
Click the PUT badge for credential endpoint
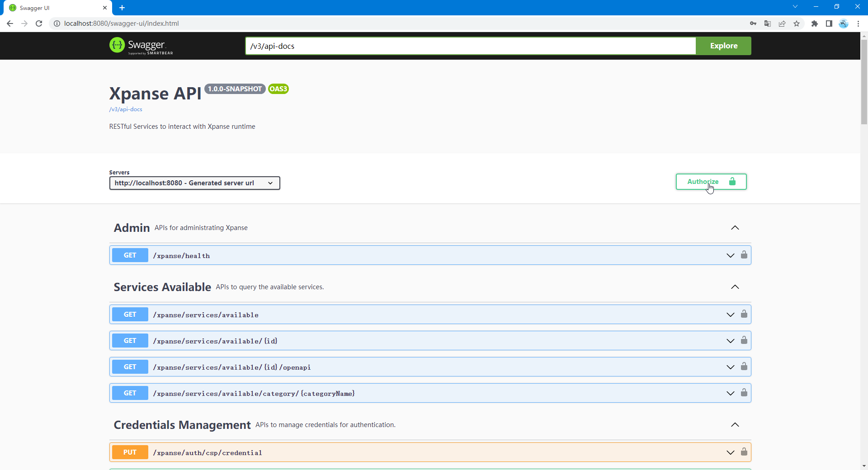pos(130,452)
